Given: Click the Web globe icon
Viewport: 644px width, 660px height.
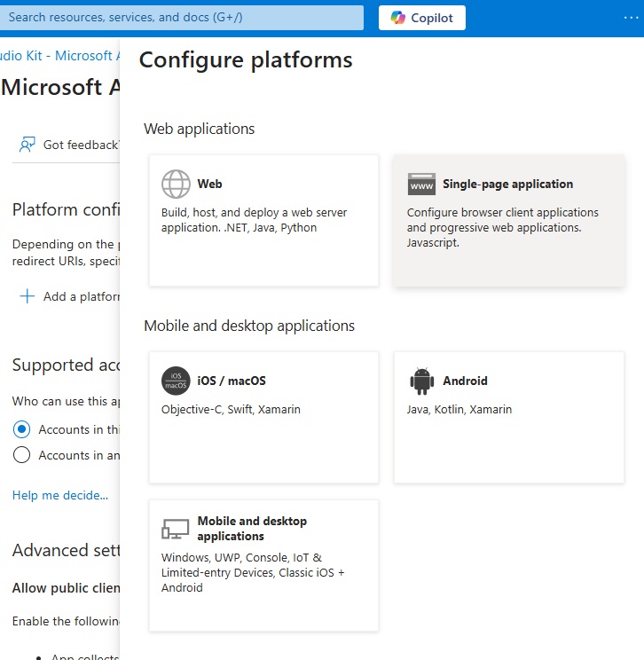Looking at the screenshot, I should coord(176,185).
